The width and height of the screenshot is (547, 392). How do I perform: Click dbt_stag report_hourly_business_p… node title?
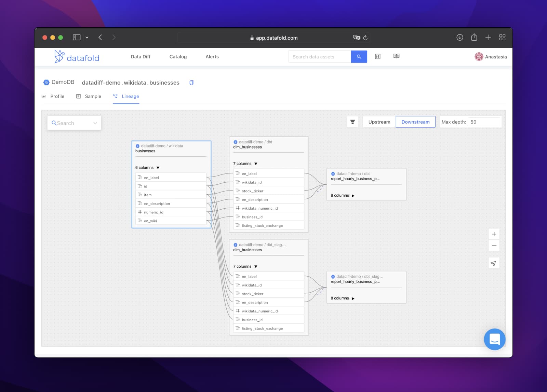pyautogui.click(x=356, y=282)
